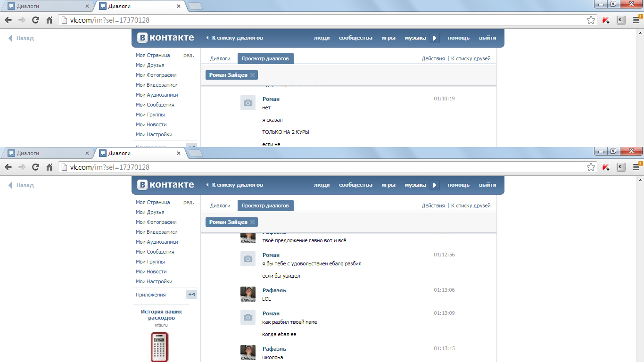This screenshot has height=362, width=644.
Task: Open the home page in the upper browser
Action: coord(49,20)
